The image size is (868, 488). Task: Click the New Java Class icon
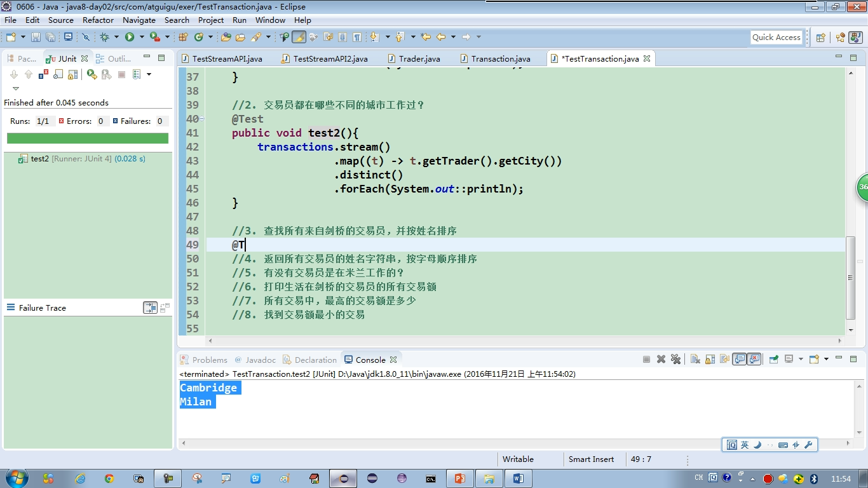click(x=198, y=37)
